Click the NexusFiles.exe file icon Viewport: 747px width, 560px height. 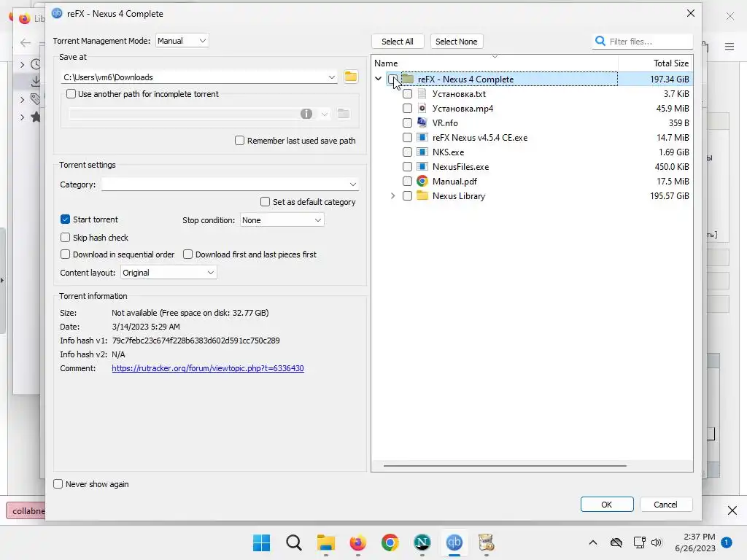point(422,167)
